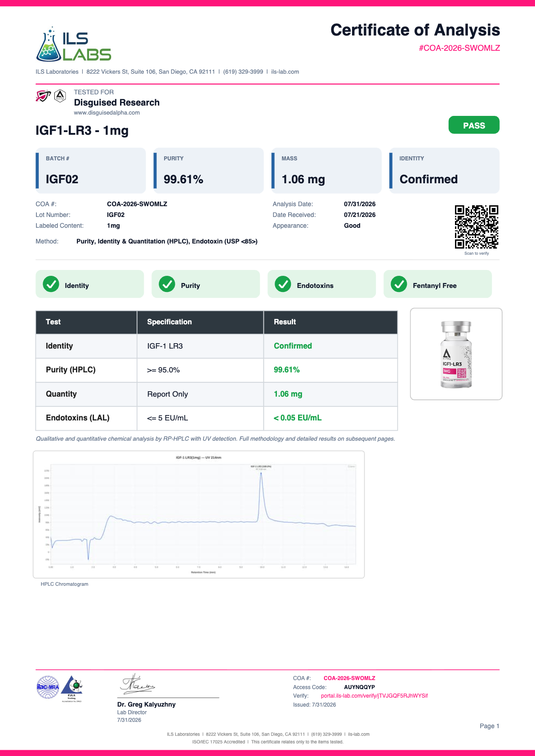The height and width of the screenshot is (756, 535).
Task: Click the Analysis Date value 07/31/2026
Action: pyautogui.click(x=360, y=204)
